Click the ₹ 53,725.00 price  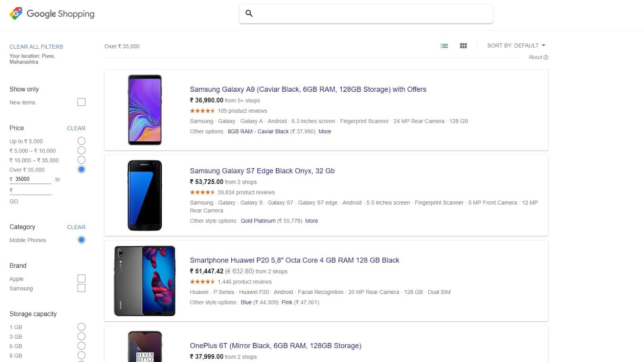(x=206, y=182)
